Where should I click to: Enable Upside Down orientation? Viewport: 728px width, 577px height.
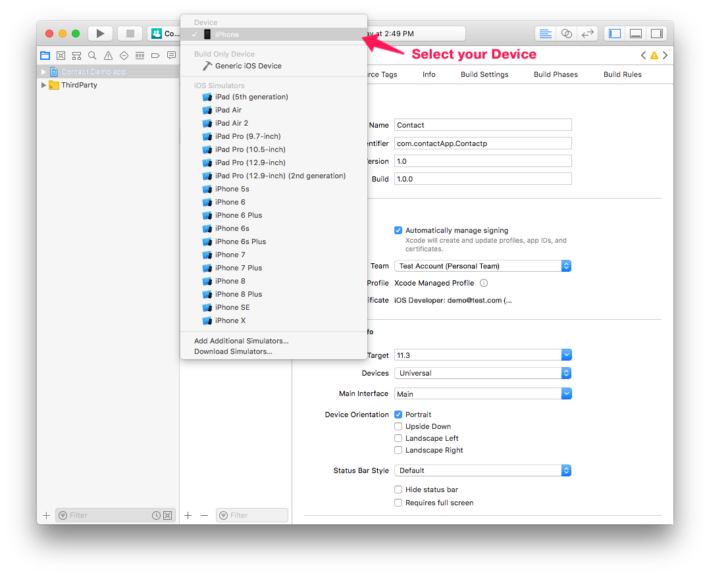(x=398, y=426)
